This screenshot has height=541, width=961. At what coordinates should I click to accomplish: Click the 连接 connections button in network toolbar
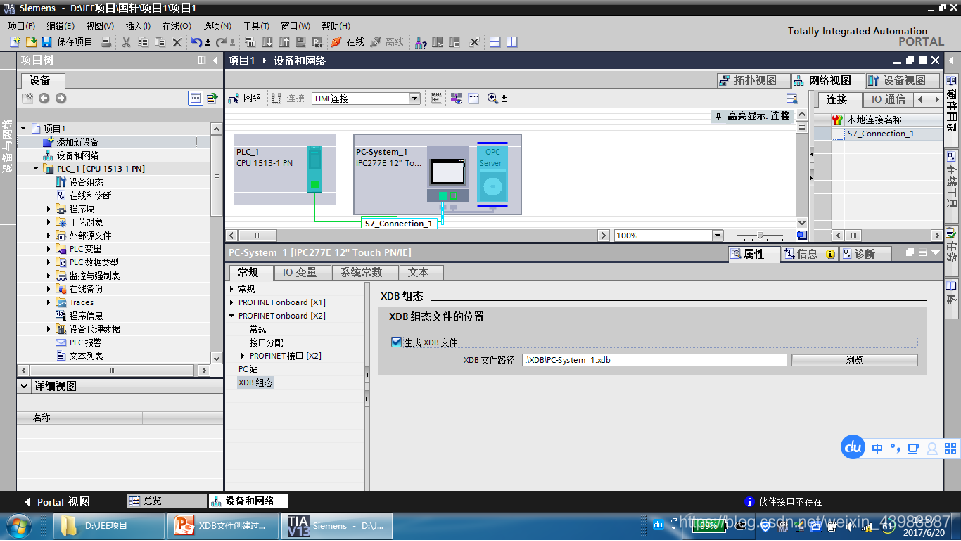[x=289, y=98]
